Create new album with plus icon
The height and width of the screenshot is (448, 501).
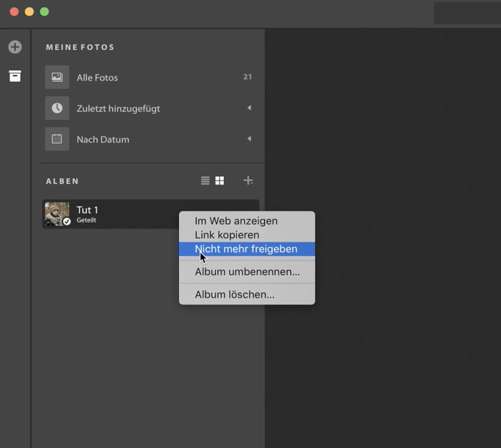(x=248, y=181)
